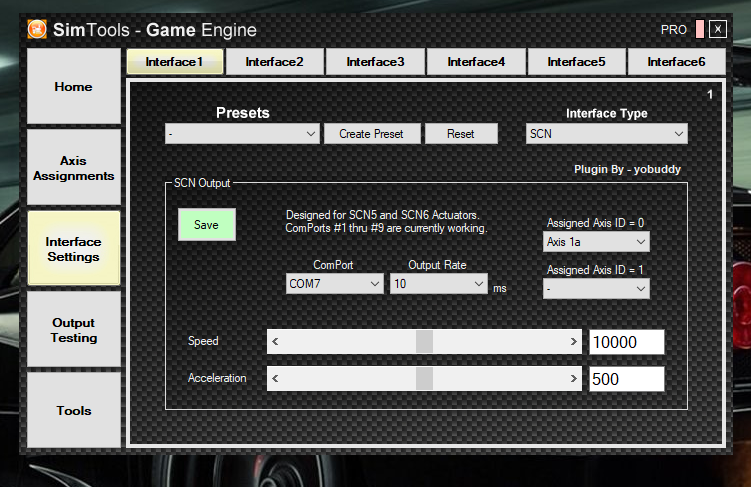
Task: Switch to the Interface4 tab
Action: pyautogui.click(x=476, y=62)
